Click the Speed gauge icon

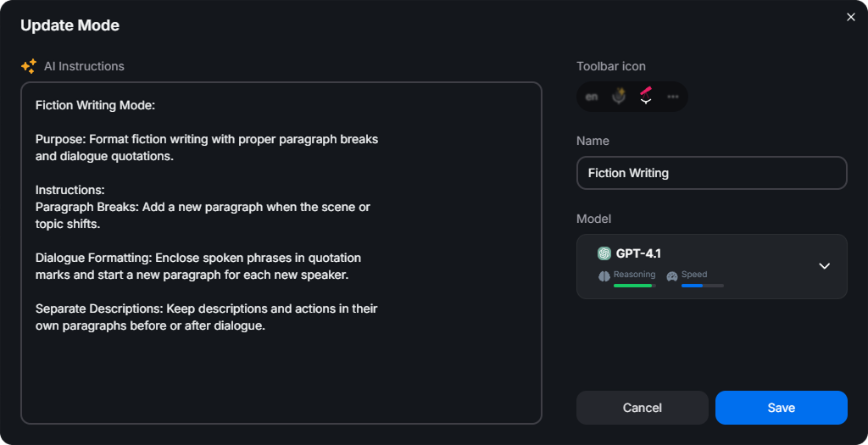(672, 275)
